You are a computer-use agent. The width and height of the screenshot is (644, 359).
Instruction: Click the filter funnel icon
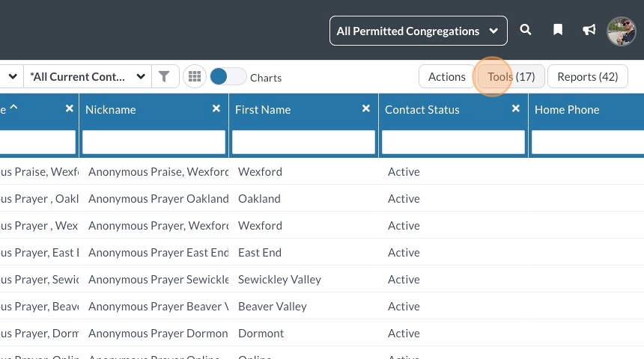(x=164, y=76)
